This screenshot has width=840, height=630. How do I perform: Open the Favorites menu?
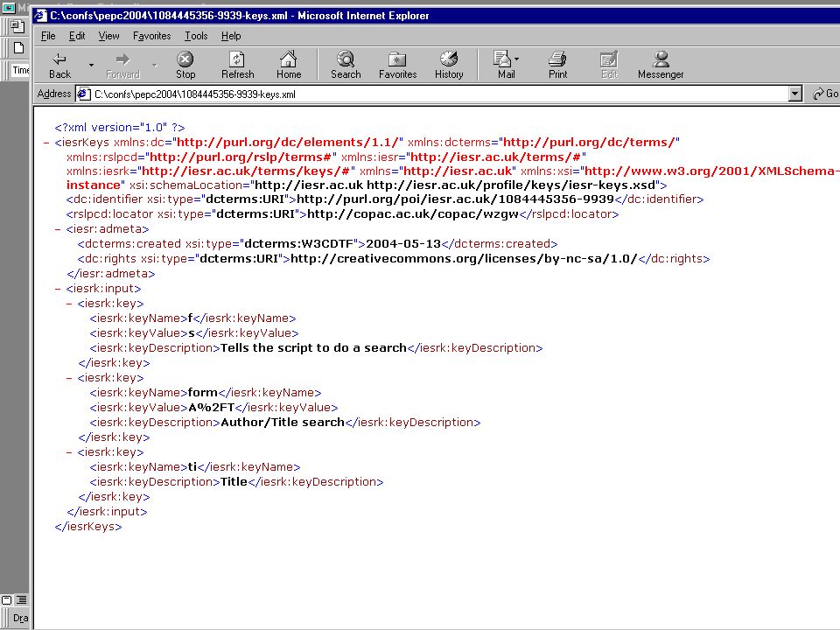click(x=151, y=36)
